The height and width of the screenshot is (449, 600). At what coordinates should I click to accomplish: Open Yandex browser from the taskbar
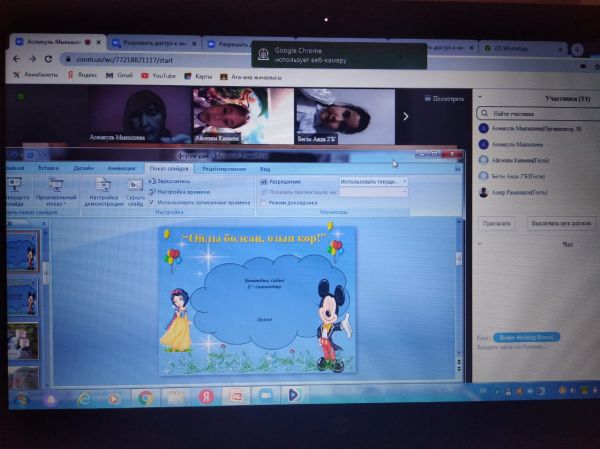coord(206,397)
